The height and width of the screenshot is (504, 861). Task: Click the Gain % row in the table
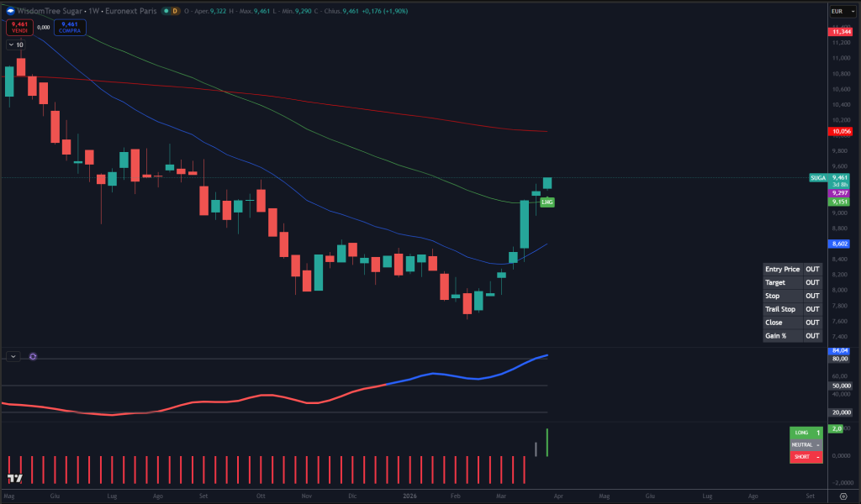tap(792, 336)
